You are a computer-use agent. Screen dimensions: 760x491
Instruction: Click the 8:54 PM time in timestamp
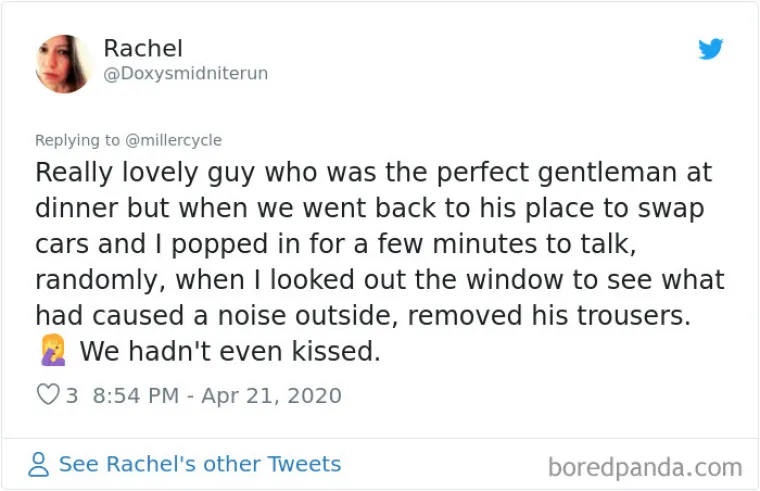[134, 395]
